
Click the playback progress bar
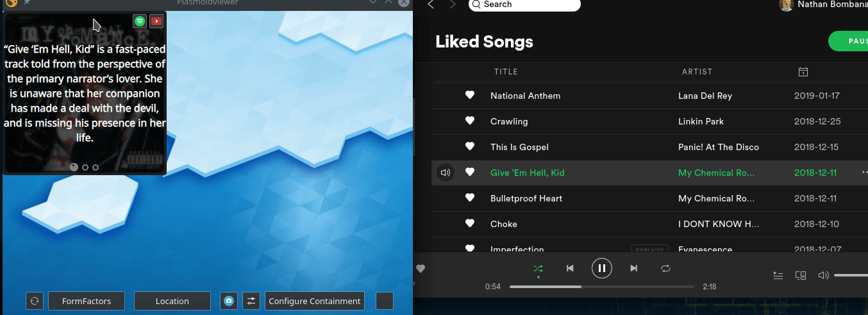click(x=601, y=286)
